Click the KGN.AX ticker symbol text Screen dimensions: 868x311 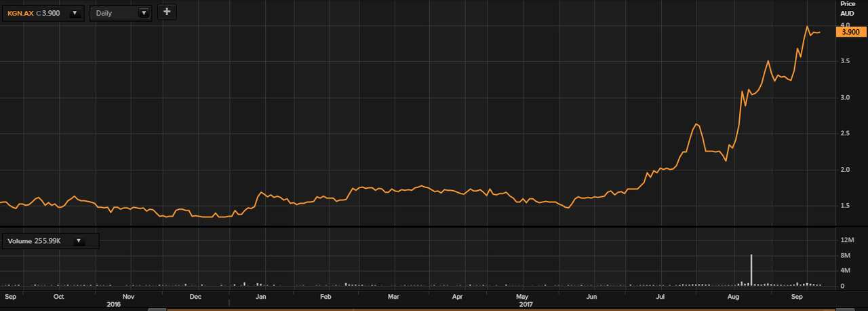coord(20,13)
